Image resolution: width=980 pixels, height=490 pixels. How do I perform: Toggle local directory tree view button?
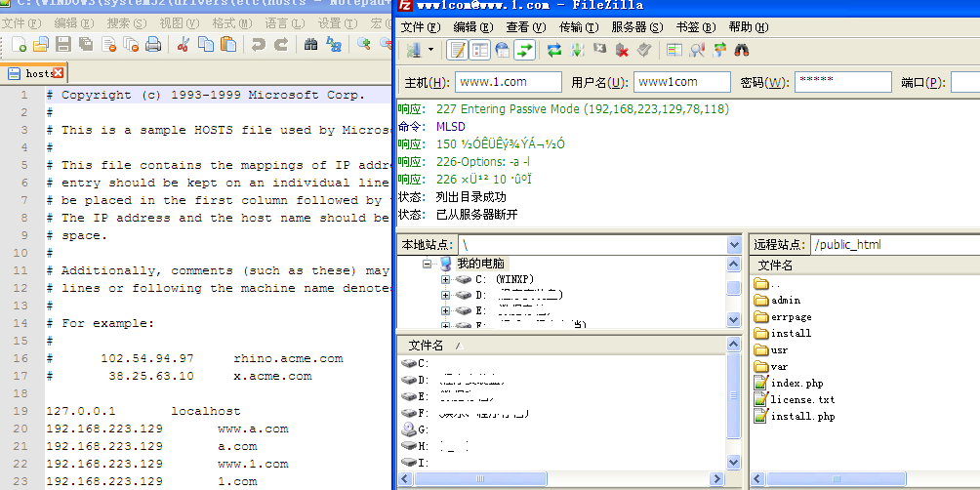pos(479,50)
